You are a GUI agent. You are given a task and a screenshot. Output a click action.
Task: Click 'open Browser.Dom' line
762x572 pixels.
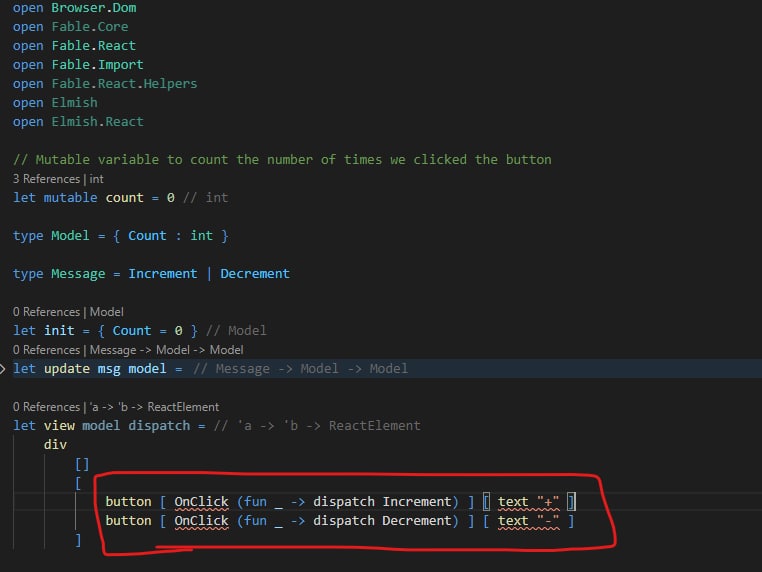(74, 8)
